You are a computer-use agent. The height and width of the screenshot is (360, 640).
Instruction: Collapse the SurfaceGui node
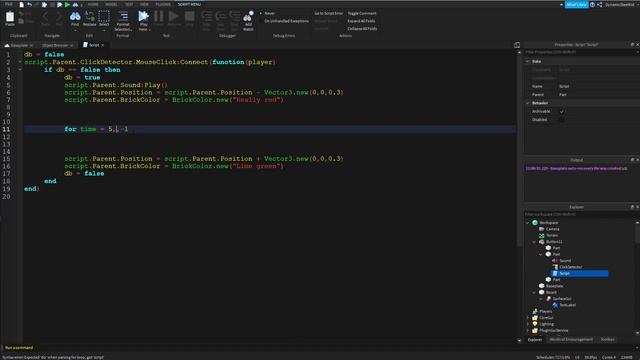pos(541,299)
